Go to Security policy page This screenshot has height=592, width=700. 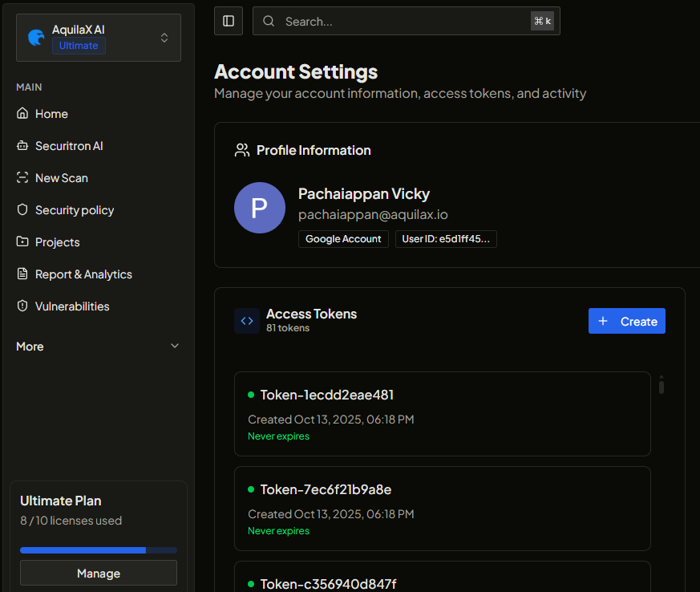(99, 210)
